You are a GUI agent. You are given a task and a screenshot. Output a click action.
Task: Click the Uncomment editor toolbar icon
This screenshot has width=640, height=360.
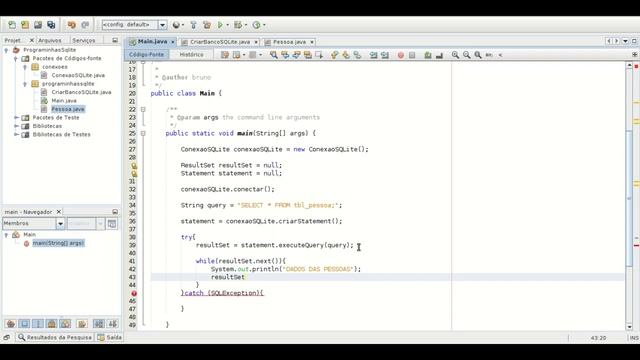click(439, 55)
